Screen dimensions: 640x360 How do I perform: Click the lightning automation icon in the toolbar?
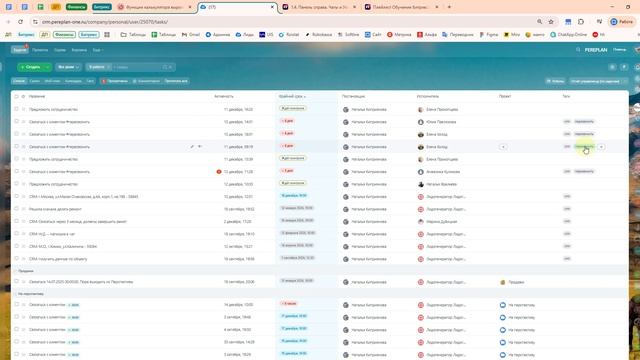pyautogui.click(x=624, y=67)
